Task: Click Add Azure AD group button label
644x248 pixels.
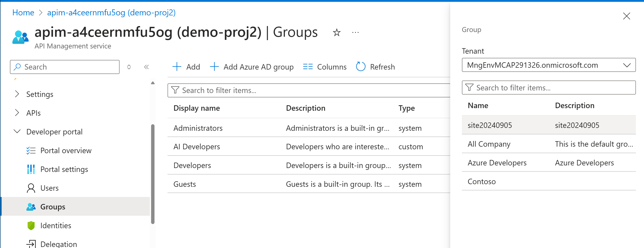Action: coord(258,67)
